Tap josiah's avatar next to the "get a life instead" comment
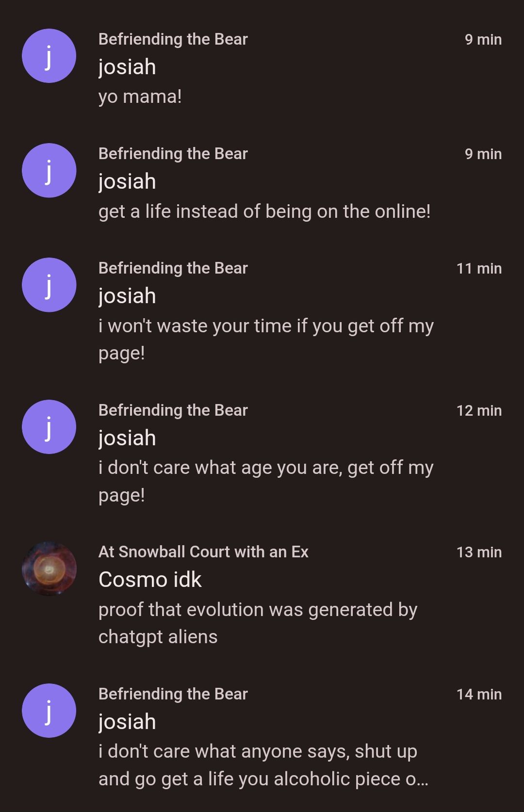This screenshot has height=812, width=524. pos(49,170)
